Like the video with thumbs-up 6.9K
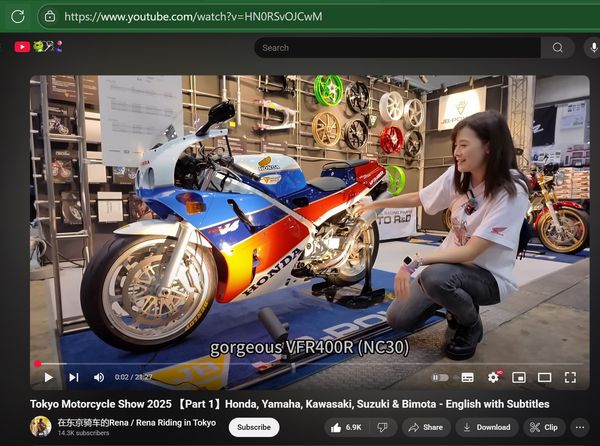 346,427
